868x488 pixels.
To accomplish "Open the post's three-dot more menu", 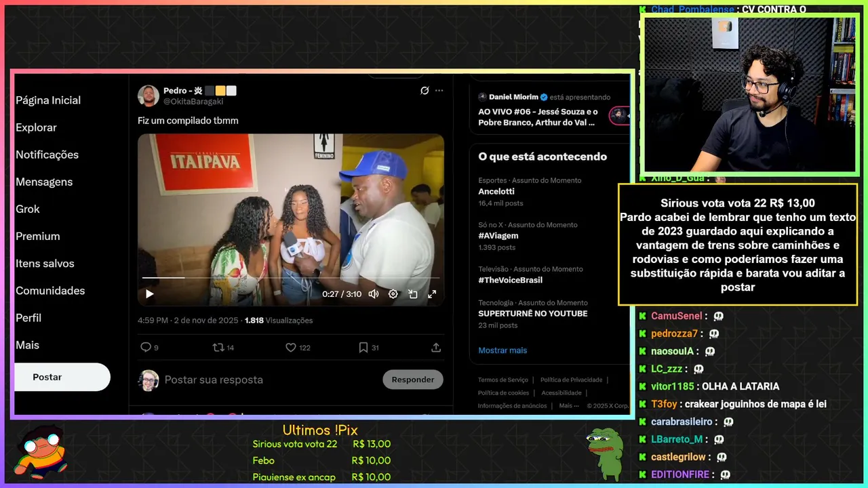I will (x=439, y=91).
